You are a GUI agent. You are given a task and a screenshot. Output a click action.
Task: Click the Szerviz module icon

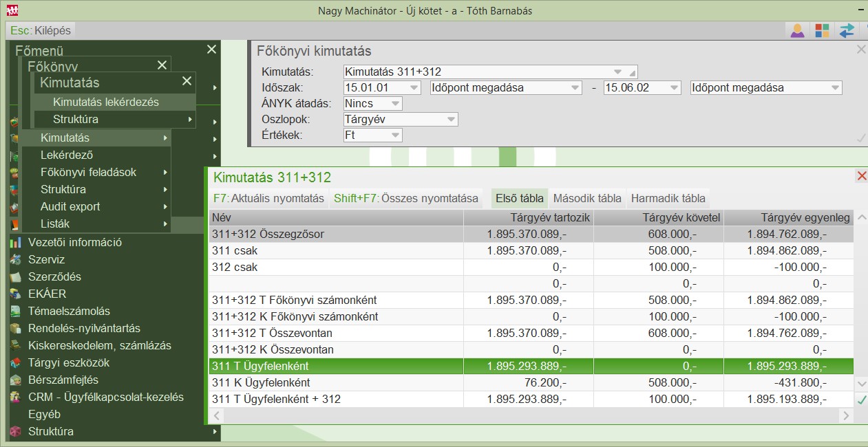click(x=16, y=259)
